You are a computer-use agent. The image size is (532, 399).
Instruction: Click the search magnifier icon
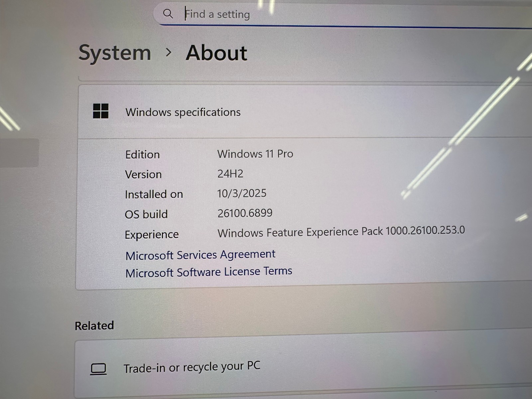click(x=168, y=14)
